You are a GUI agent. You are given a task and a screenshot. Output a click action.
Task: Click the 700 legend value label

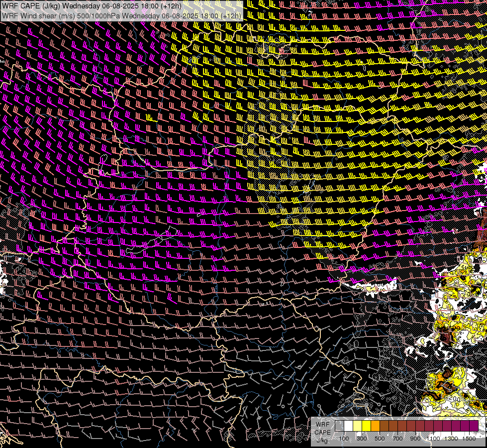397,439
